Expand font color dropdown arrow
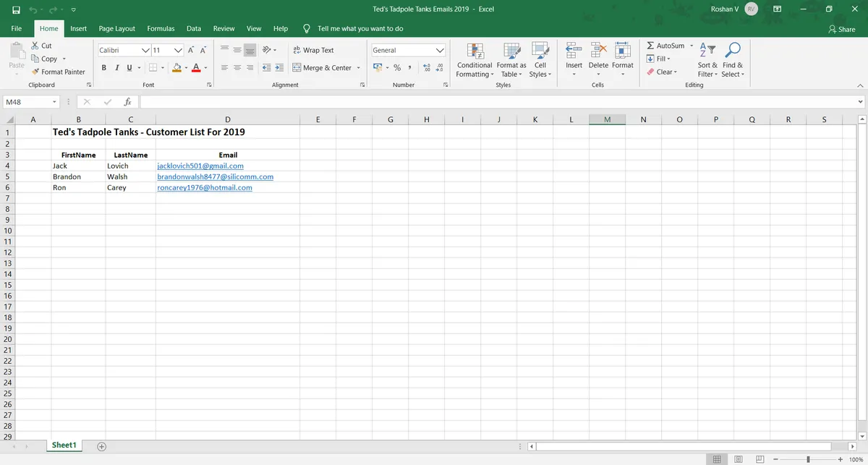The height and width of the screenshot is (465, 868). 205,67
